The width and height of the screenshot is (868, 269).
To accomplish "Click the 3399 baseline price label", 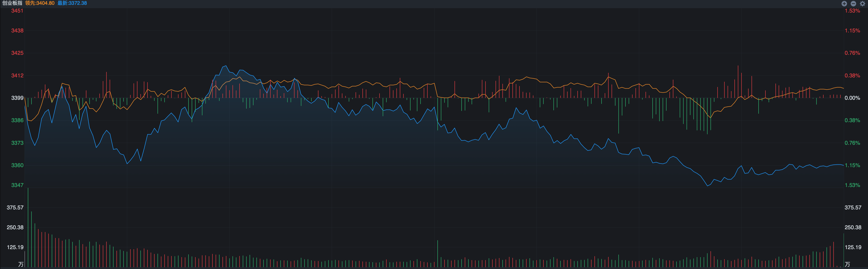I will click(18, 98).
